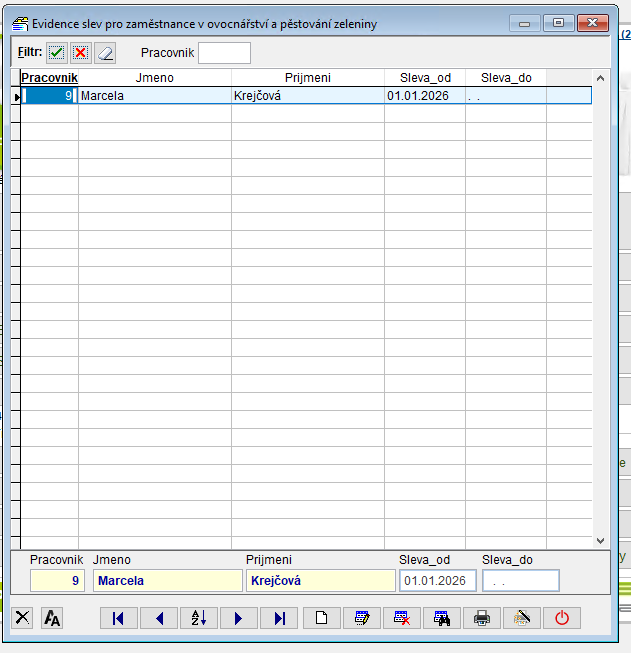Jump to the last record
Image resolution: width=631 pixels, height=653 pixels.
[x=279, y=618]
